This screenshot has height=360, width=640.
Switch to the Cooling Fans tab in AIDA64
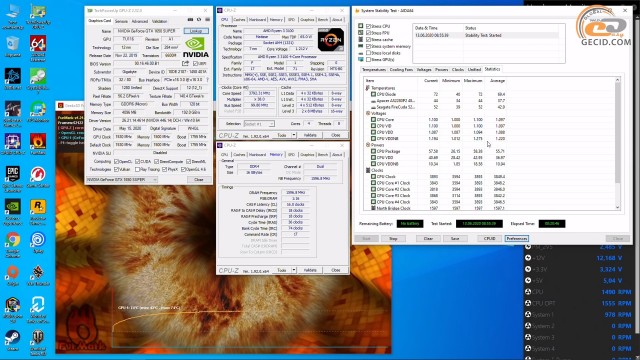(x=401, y=70)
